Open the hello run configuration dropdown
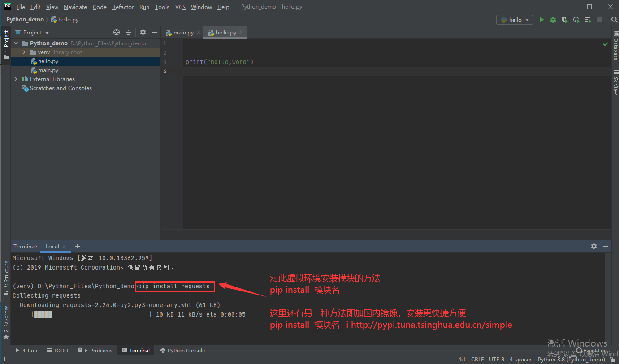 click(515, 20)
